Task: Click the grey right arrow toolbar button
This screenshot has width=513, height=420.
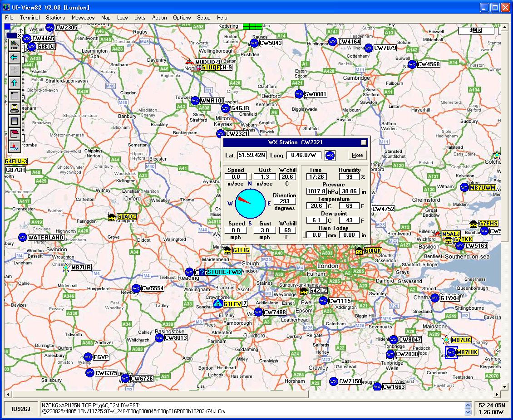Action: (x=15, y=70)
